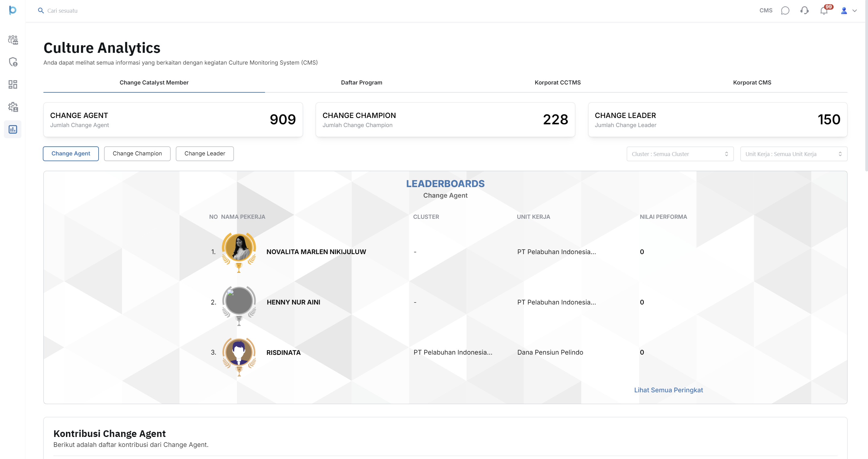
Task: Open the shield sidebar icon
Action: click(13, 62)
